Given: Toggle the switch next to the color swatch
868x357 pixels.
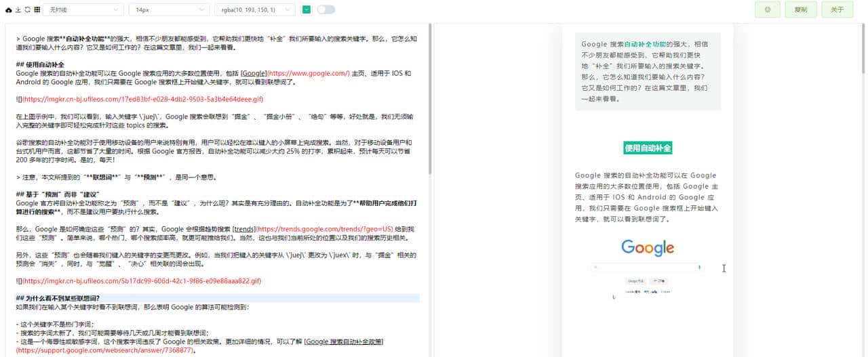Looking at the screenshot, I should [x=326, y=9].
